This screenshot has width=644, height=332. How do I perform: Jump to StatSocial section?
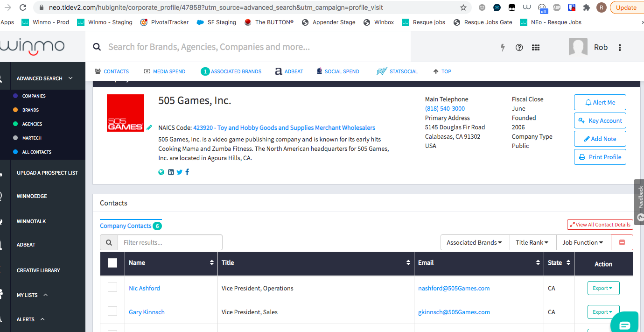[x=397, y=71]
